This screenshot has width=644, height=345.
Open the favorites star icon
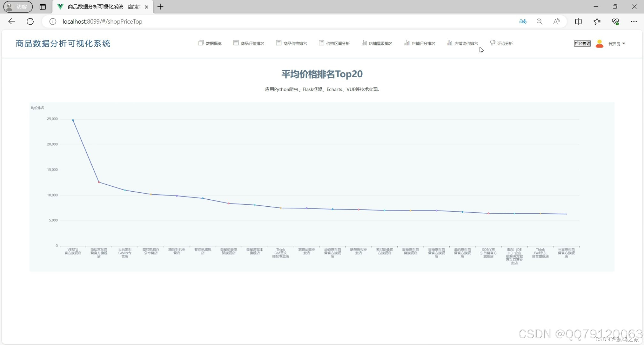597,21
